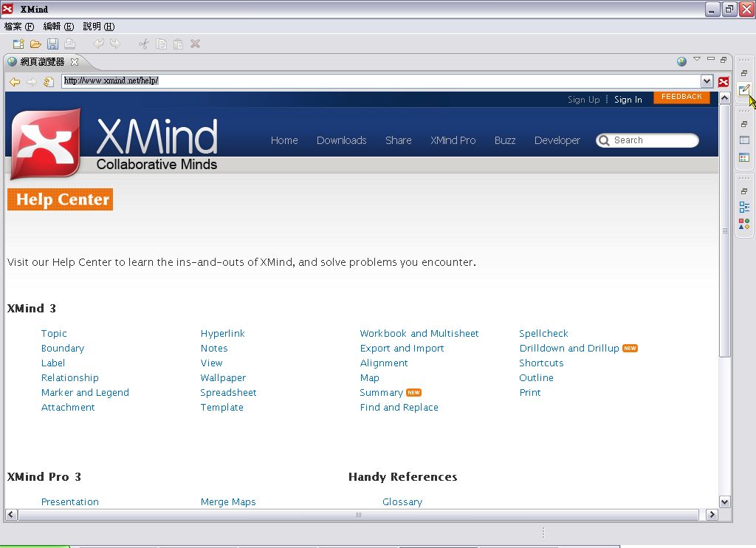Open the Merge Maps link
Image resolution: width=756 pixels, height=548 pixels.
point(228,501)
